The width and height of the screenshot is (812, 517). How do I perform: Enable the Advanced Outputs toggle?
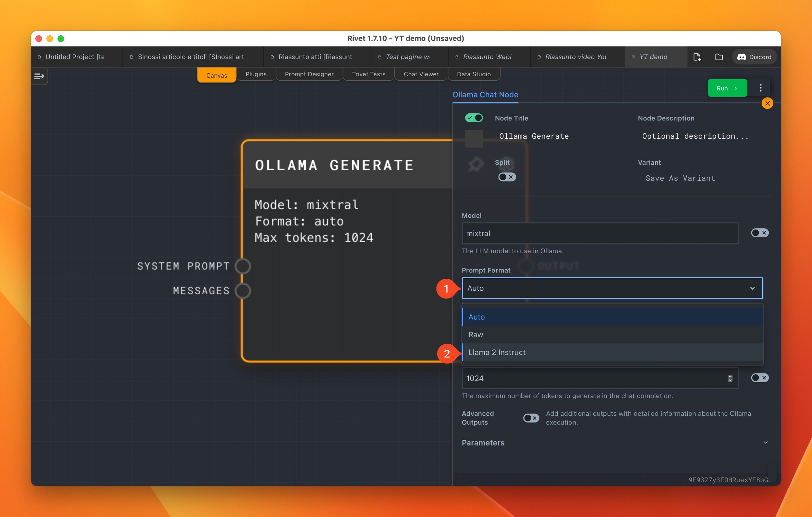[x=531, y=418]
